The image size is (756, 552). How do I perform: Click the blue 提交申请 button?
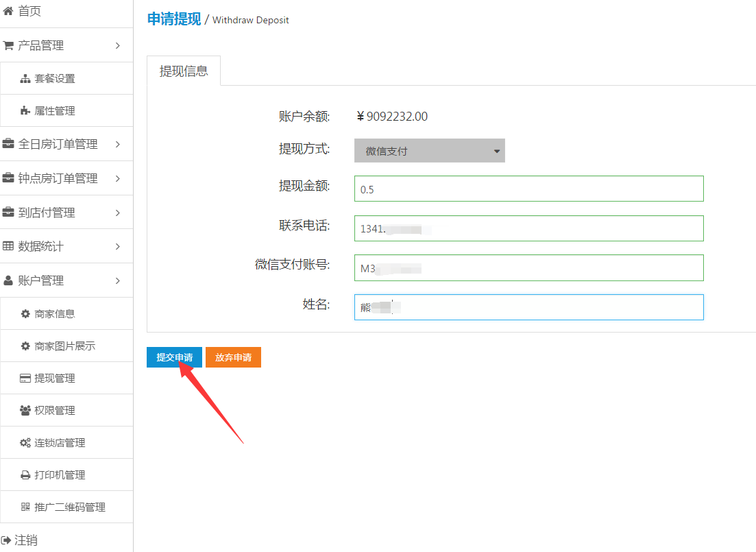point(174,357)
